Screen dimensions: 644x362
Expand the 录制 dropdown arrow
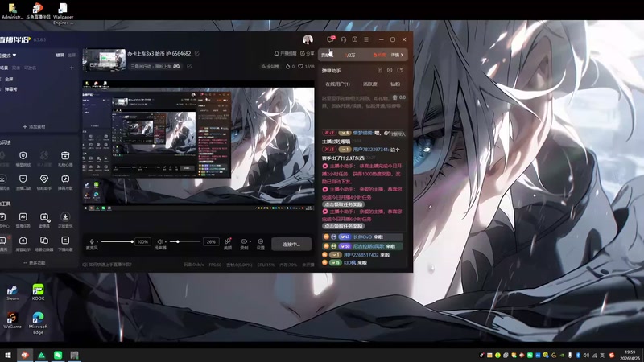point(250,241)
